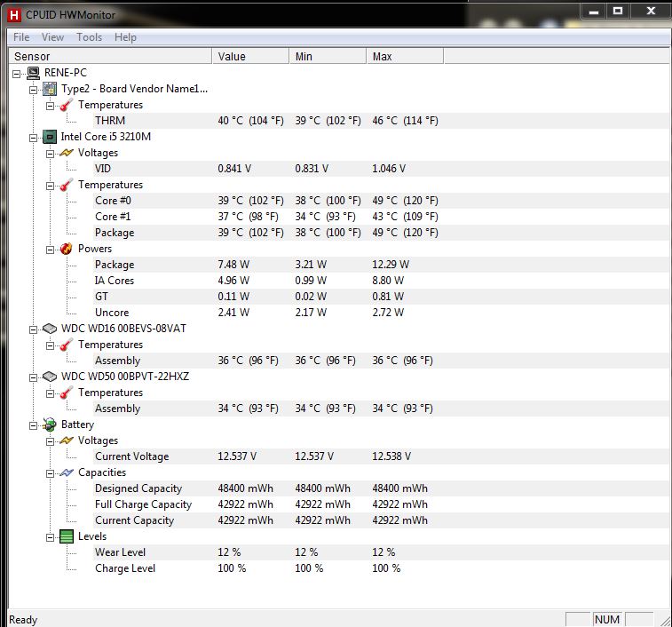The width and height of the screenshot is (672, 627).
Task: Open the Tools menu
Action: [x=89, y=37]
